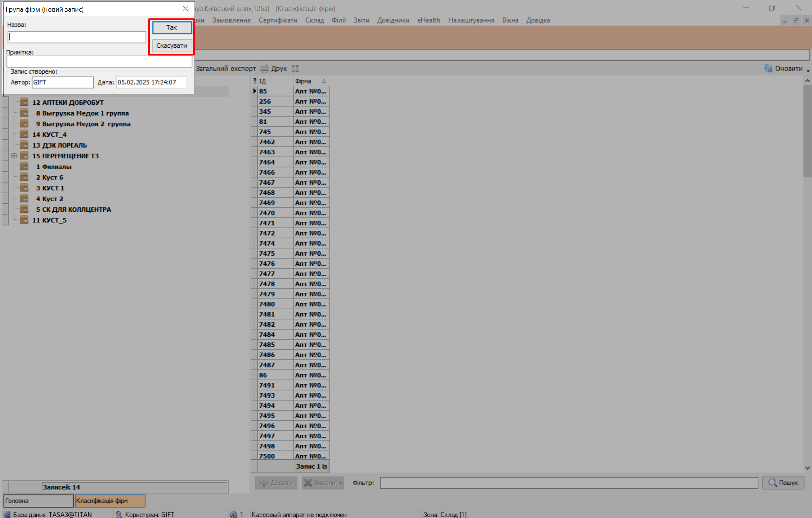
Task: Click the columns layout icon after Друк
Action: pyautogui.click(x=295, y=68)
